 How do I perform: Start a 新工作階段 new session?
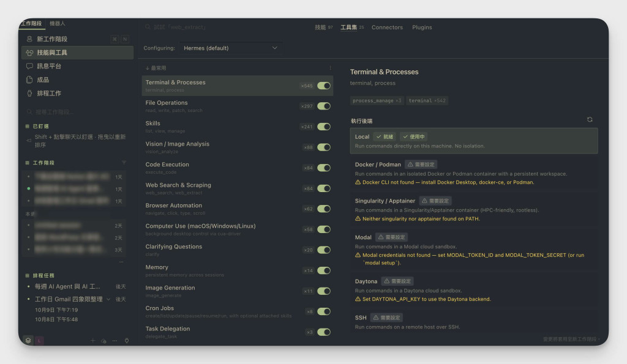(x=78, y=39)
